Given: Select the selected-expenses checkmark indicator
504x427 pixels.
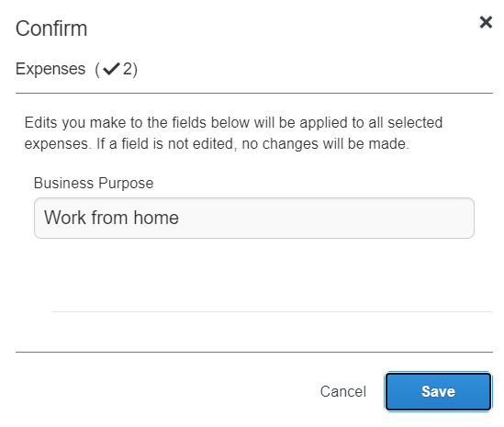Looking at the screenshot, I should (x=111, y=69).
